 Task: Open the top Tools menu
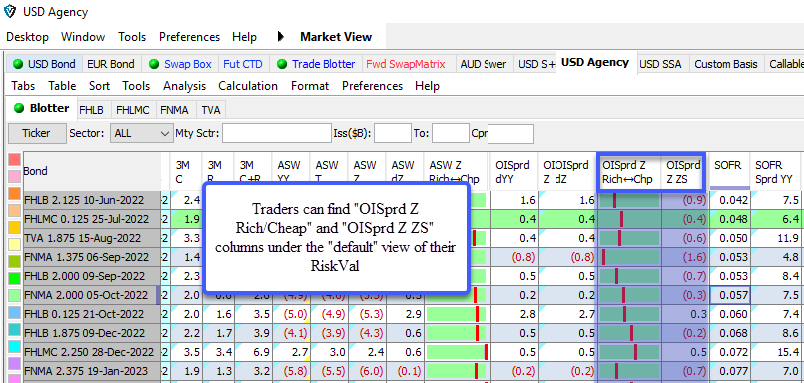point(132,37)
